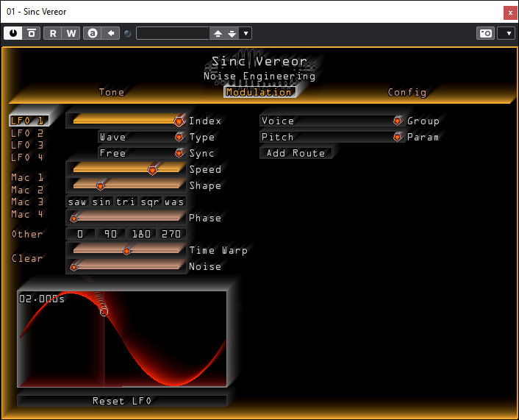Select LFO 3 in the modulation list
This screenshot has height=420, width=519.
27,145
